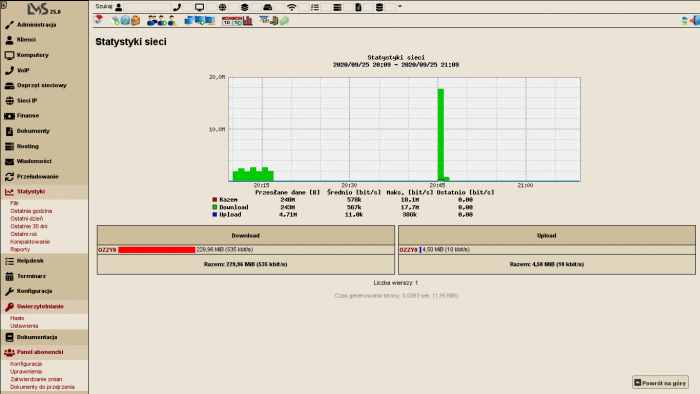
Task: Click the OZZY0 link in Download table
Action: (107, 250)
